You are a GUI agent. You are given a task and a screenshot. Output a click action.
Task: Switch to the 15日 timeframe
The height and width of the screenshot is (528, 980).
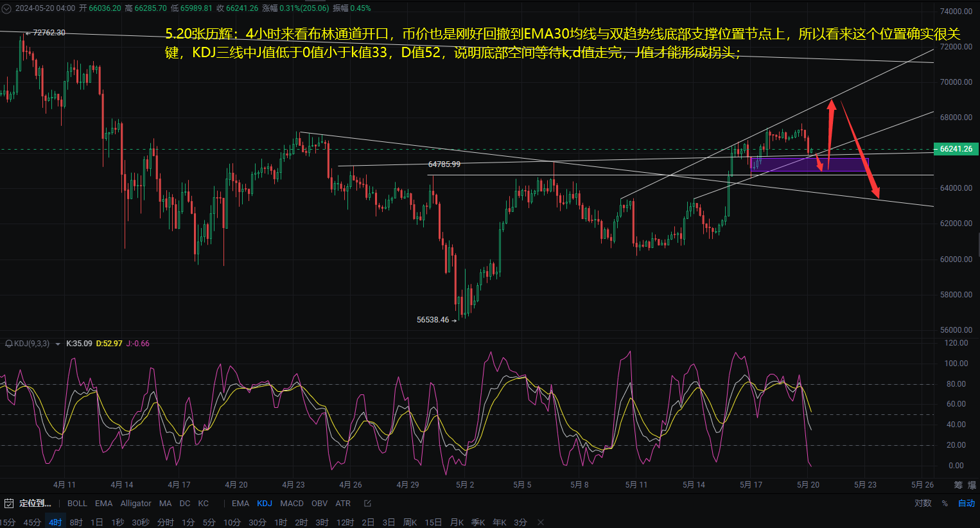tap(433, 522)
